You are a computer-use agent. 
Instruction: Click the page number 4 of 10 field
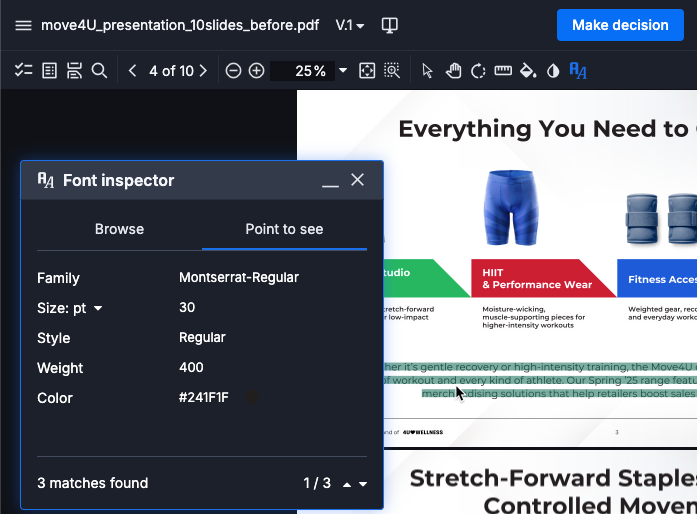(171, 71)
